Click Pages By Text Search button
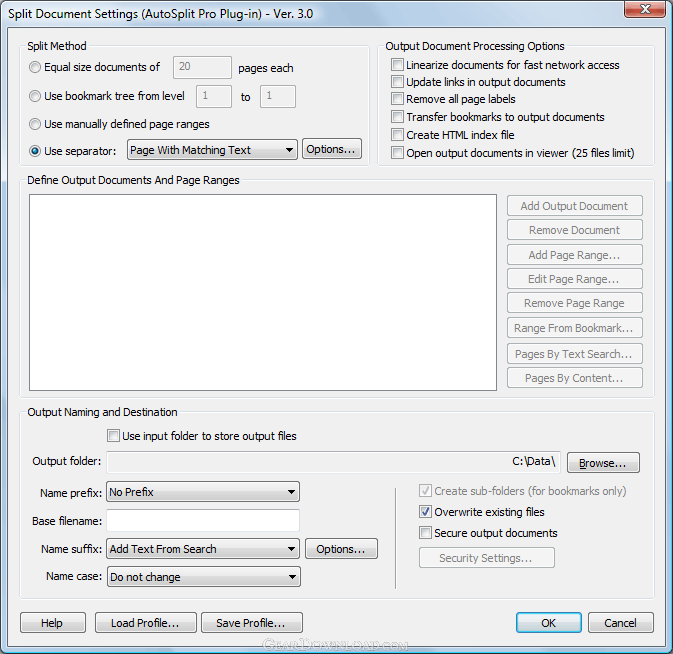Viewport: 673px width, 654px height. [x=574, y=354]
